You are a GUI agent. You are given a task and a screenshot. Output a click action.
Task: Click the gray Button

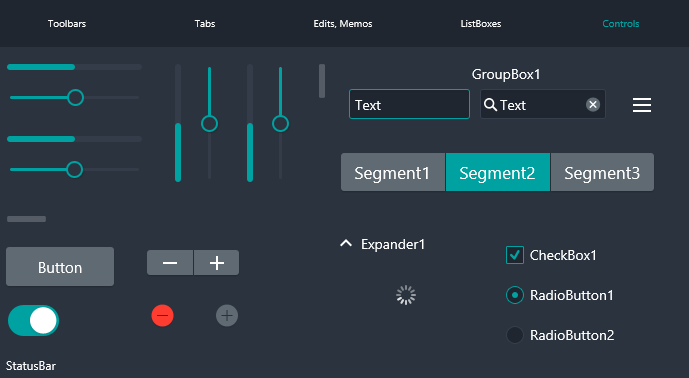[x=60, y=266]
